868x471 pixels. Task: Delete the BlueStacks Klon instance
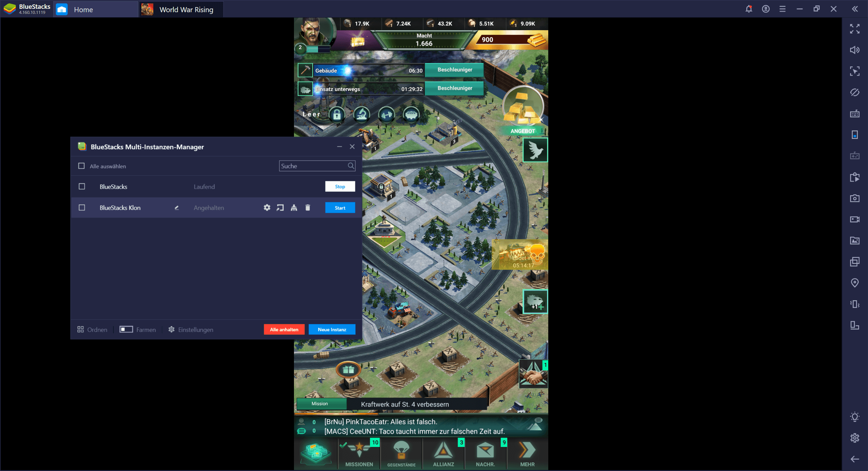coord(308,208)
